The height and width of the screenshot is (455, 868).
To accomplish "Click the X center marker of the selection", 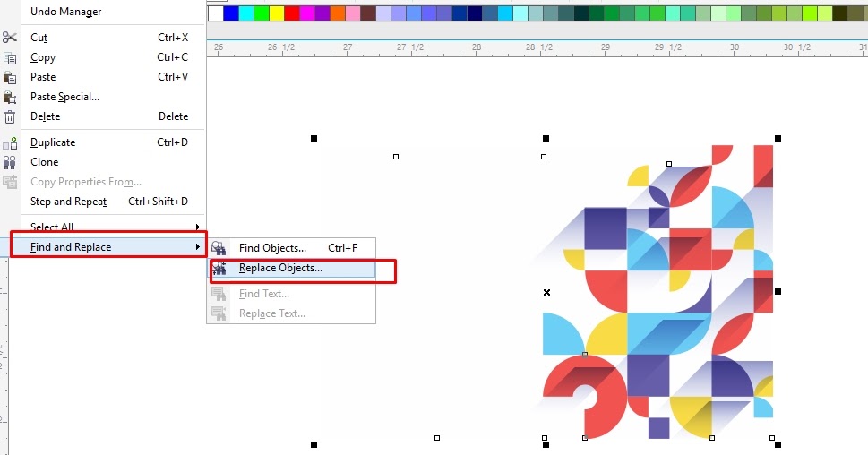I will (547, 292).
